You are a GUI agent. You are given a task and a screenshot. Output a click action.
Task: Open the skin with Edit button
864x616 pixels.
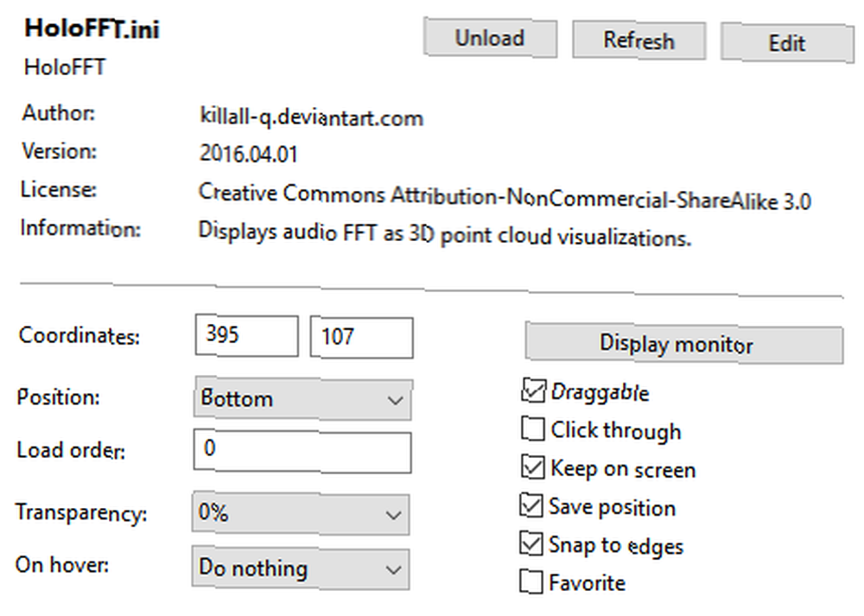click(787, 43)
